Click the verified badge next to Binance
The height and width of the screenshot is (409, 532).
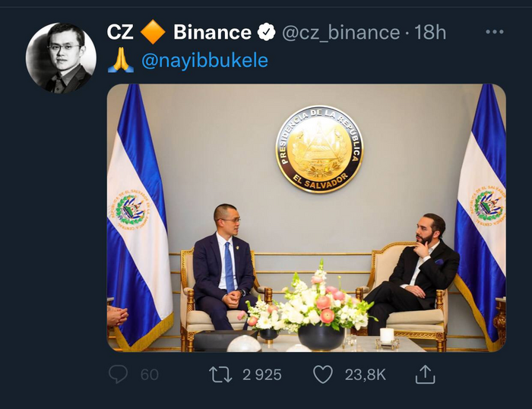pyautogui.click(x=266, y=33)
